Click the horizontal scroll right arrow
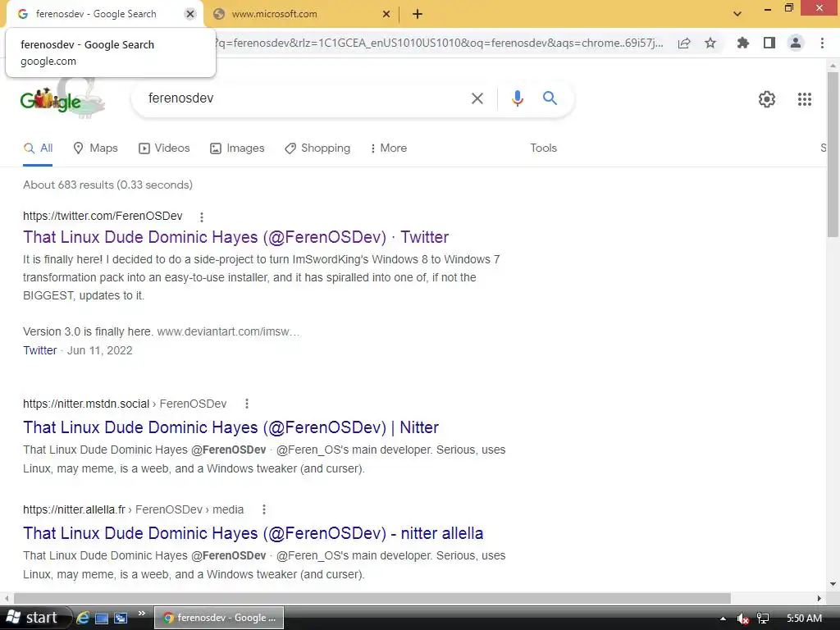840x630 pixels. 819,598
